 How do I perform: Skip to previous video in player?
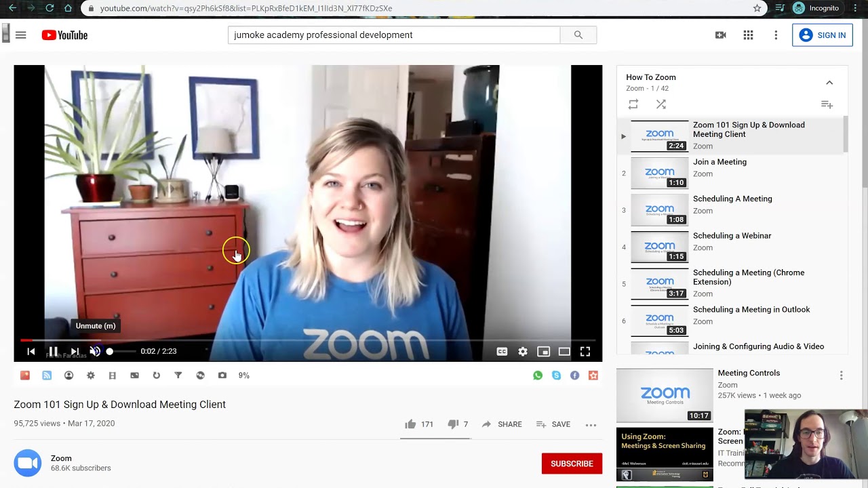[31, 351]
